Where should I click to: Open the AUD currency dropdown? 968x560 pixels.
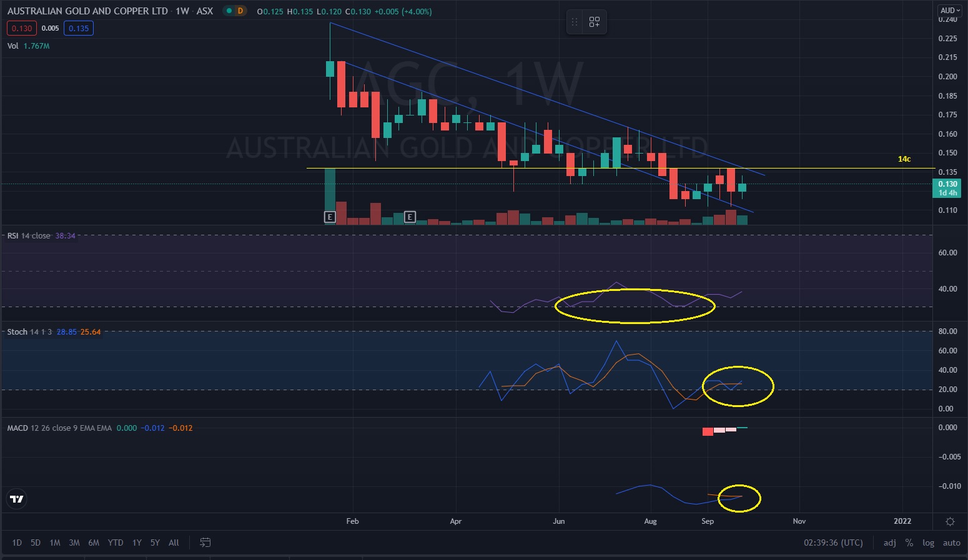point(951,11)
